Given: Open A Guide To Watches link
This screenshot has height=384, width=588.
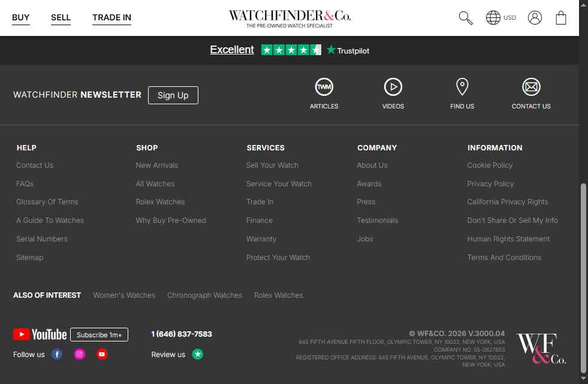Looking at the screenshot, I should tap(50, 220).
